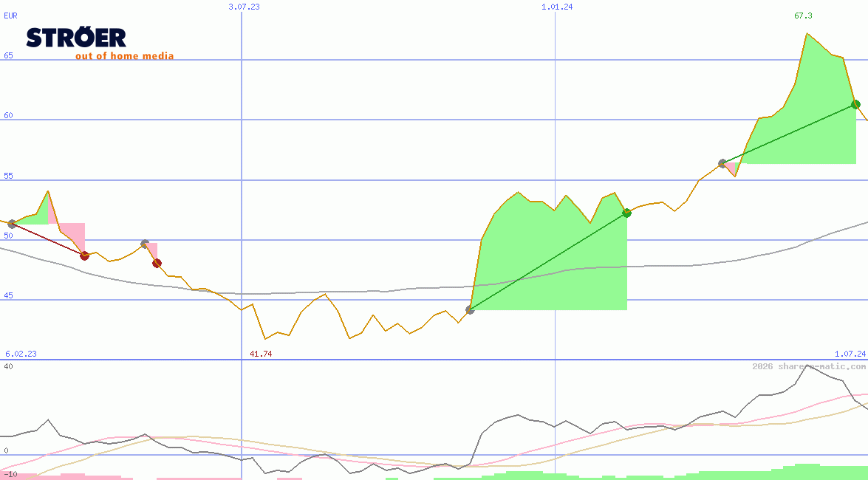Click the 65 price axis label
Viewport: 868px width, 480px height.
(9, 55)
